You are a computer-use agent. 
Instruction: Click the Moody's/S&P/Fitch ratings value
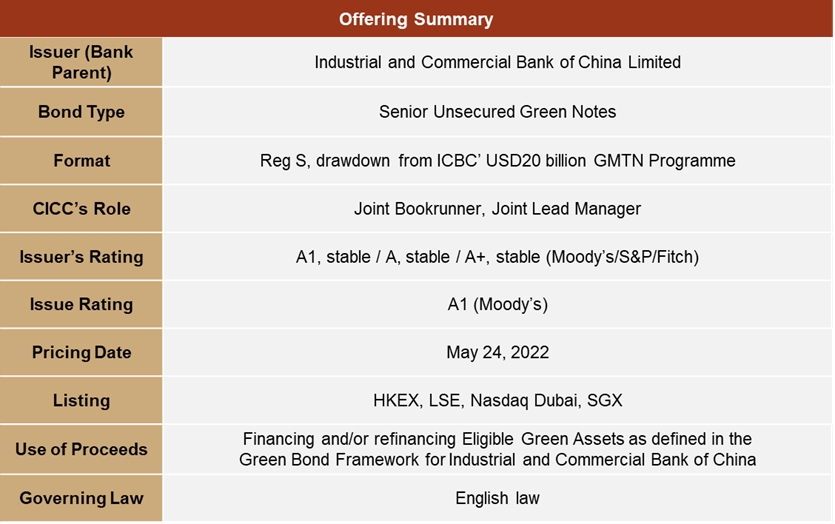[x=497, y=257]
